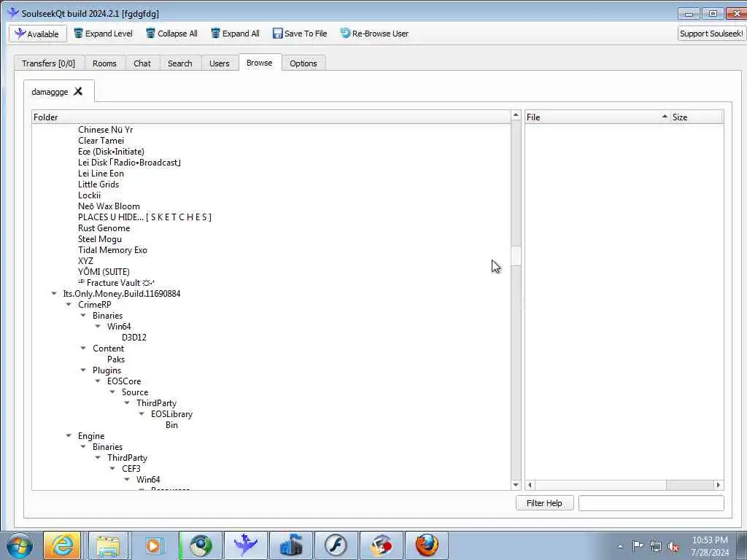Screen dimensions: 747x560
Task: Select the Steel Mogu folder
Action: pyautogui.click(x=99, y=239)
